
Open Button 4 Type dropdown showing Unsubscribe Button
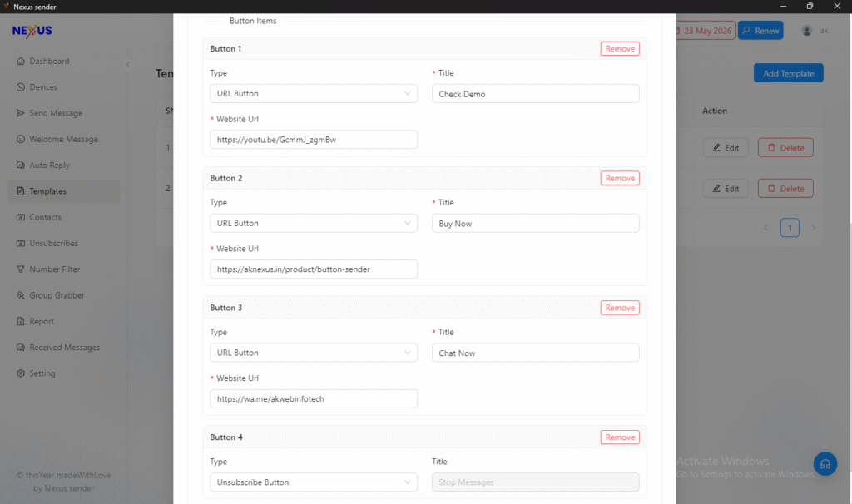click(x=314, y=482)
